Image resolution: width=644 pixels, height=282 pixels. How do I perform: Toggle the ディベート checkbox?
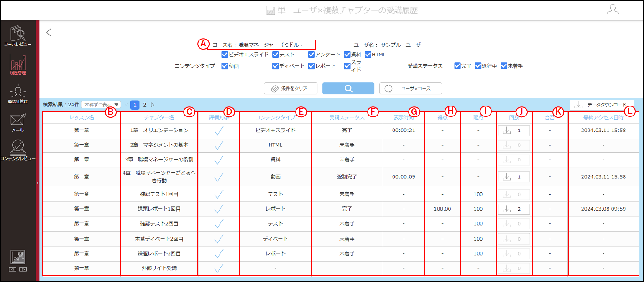(276, 66)
